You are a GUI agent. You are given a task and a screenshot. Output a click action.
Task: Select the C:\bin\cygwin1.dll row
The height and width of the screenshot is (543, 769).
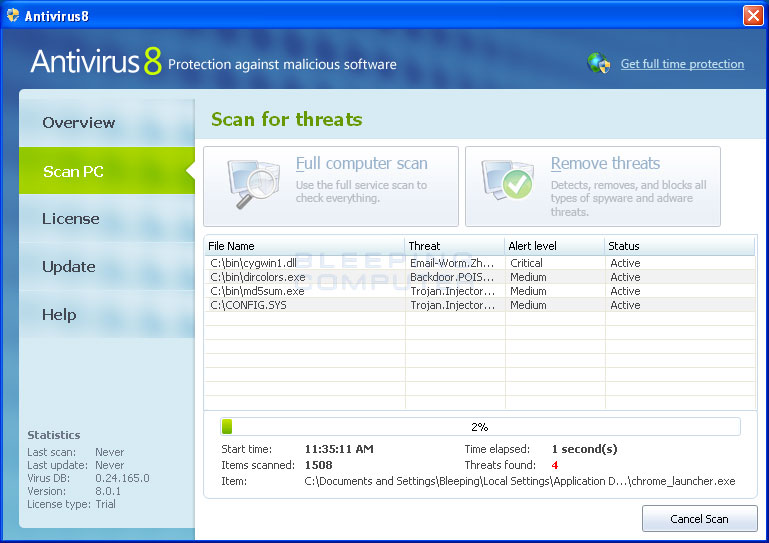point(480,263)
